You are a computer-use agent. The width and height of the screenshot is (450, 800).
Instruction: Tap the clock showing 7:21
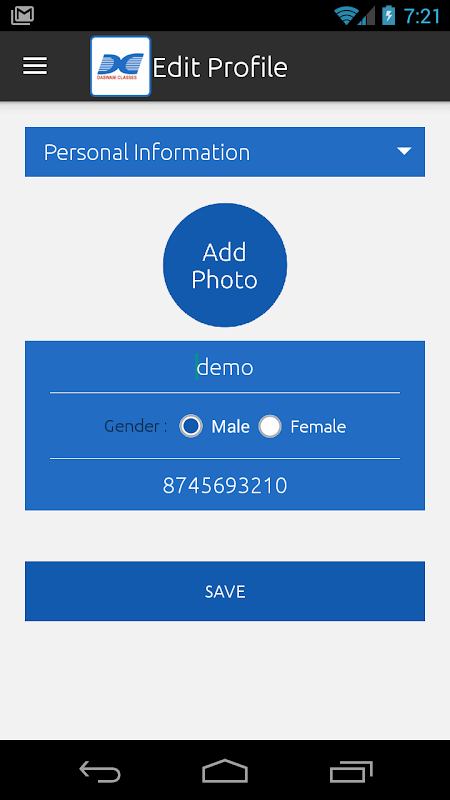(x=422, y=16)
